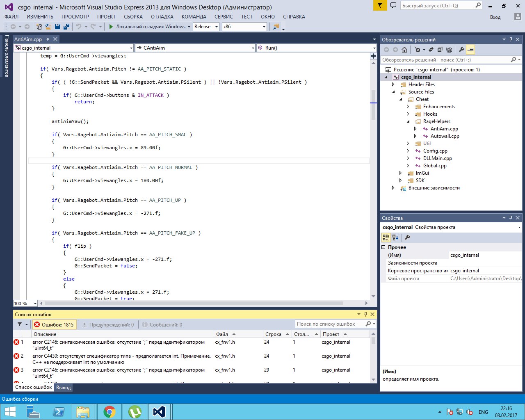Open the Find in Files toolbar icon
Viewport: 525px width, 420px height.
tap(276, 27)
